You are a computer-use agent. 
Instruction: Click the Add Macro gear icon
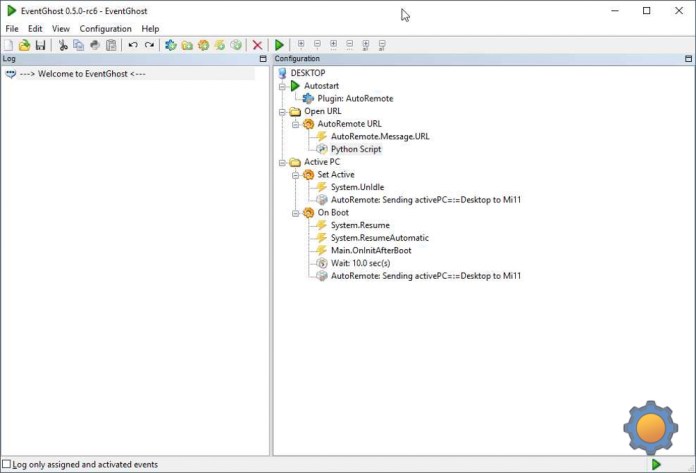coord(203,45)
